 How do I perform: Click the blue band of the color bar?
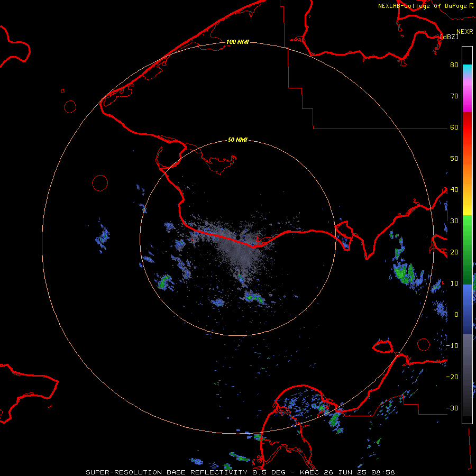pyautogui.click(x=467, y=309)
